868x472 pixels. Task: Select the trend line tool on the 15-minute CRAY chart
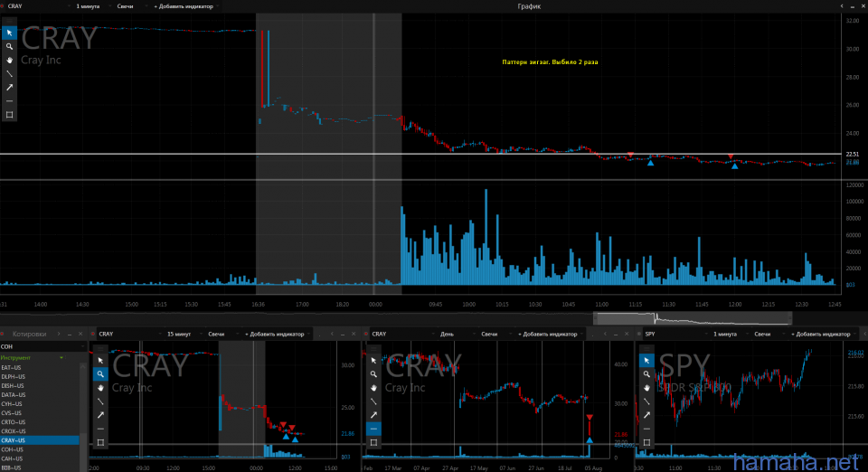100,401
